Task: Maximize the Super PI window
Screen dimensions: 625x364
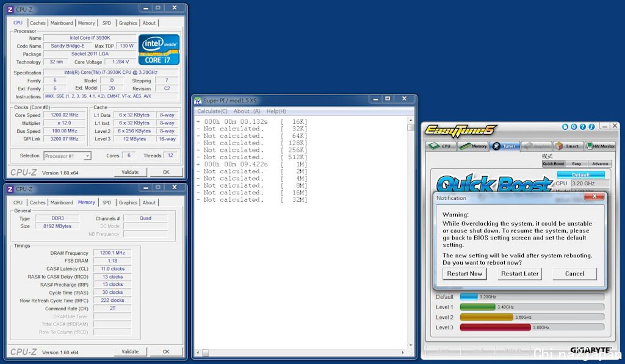Action: (388, 99)
